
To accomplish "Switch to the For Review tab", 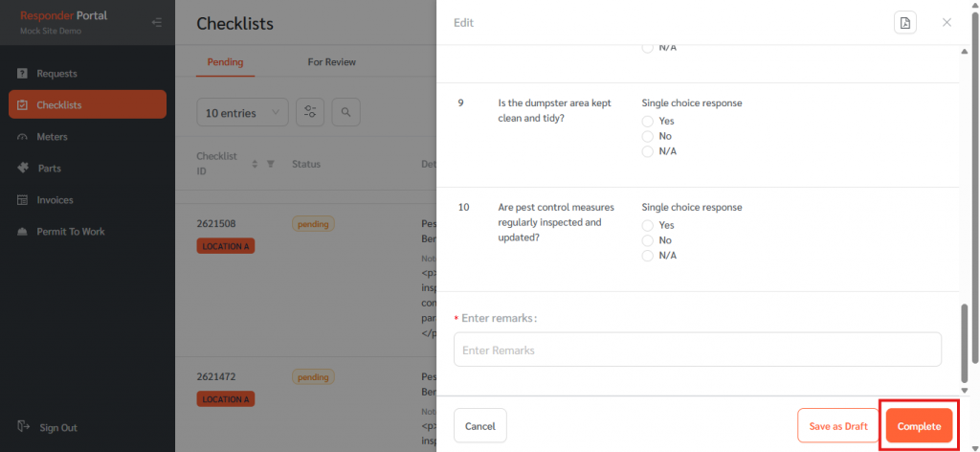I will [x=331, y=62].
